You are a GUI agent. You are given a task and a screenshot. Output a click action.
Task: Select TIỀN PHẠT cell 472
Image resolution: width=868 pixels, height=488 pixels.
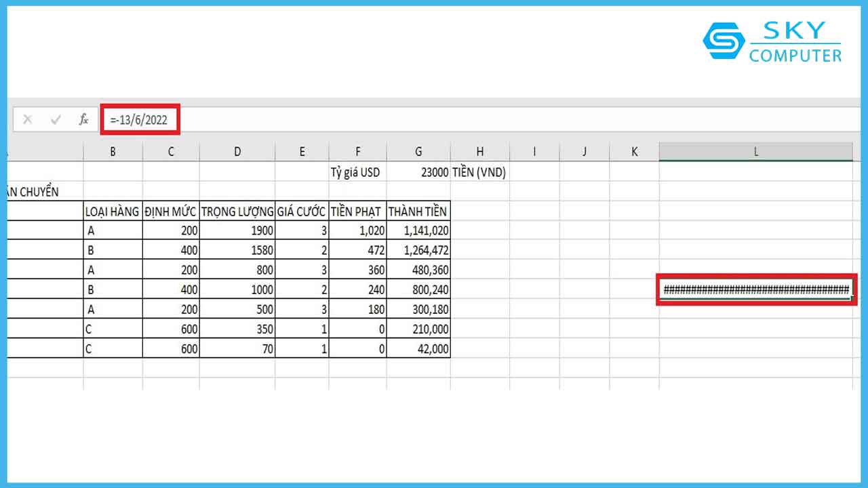357,250
